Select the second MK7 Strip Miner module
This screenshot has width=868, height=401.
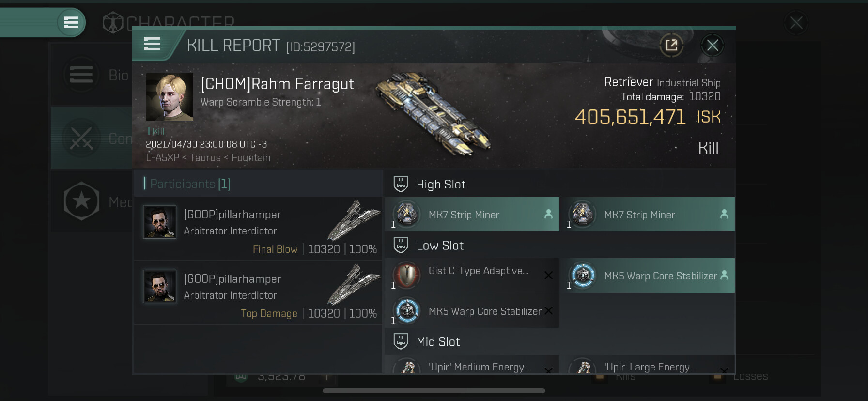pyautogui.click(x=648, y=214)
